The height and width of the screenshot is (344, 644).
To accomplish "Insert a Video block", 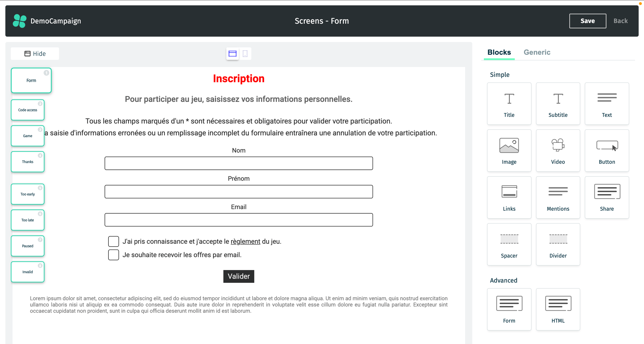I will 558,150.
